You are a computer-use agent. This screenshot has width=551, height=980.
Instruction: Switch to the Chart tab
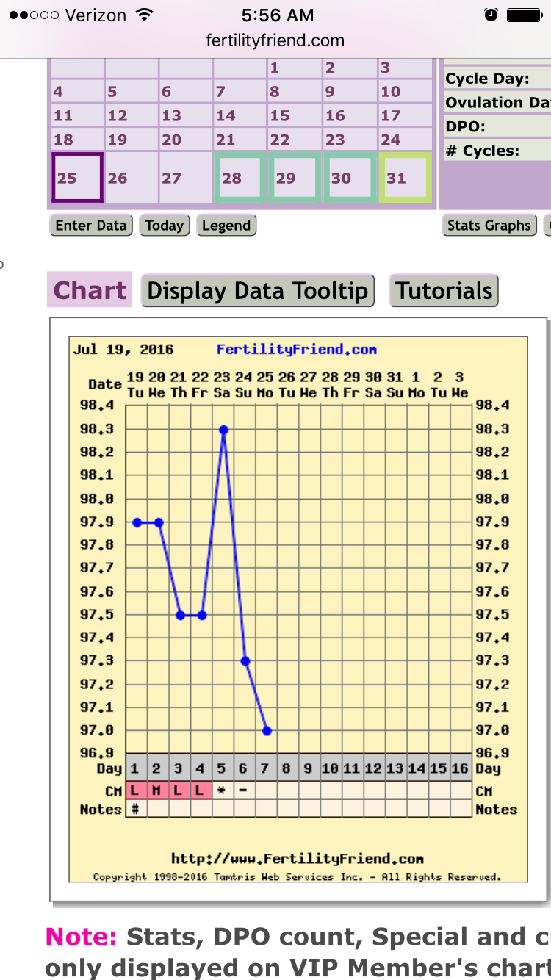tap(90, 290)
